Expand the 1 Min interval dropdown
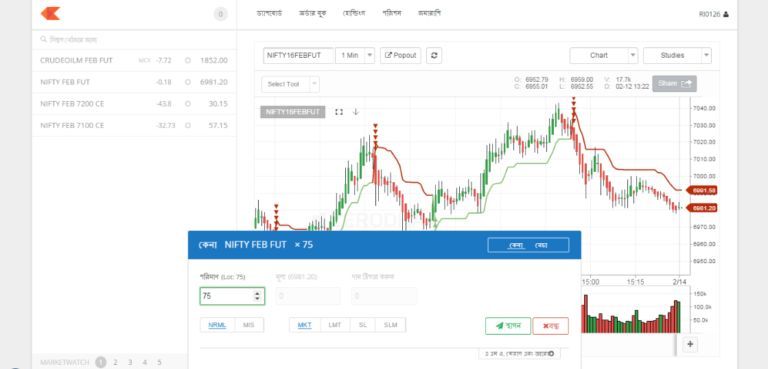This screenshot has width=768, height=369. [x=355, y=55]
